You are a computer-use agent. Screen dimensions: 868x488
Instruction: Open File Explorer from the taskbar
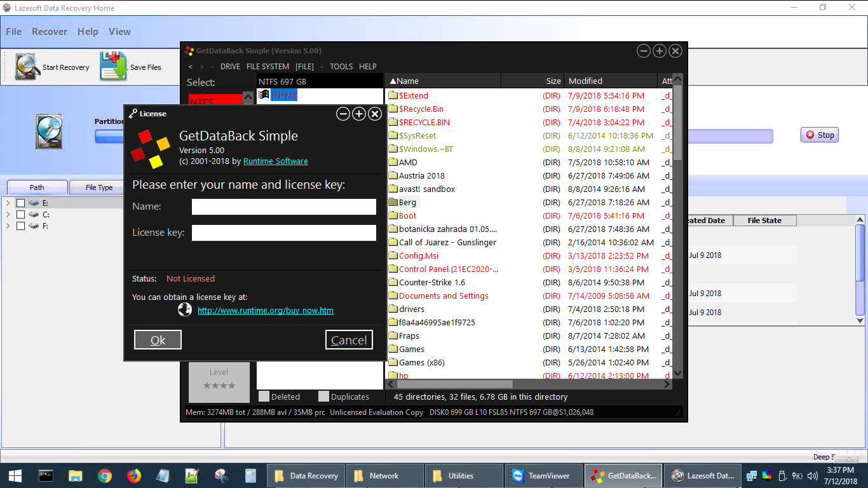click(x=75, y=475)
